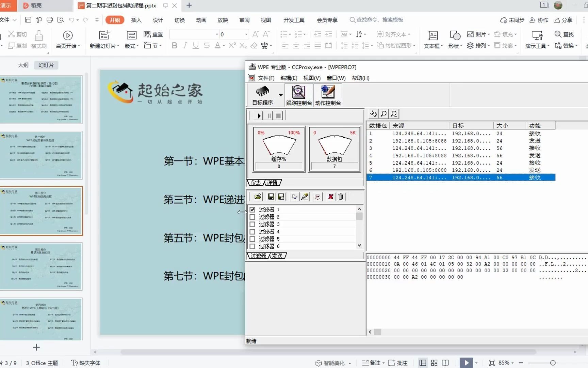Switch to 发送 tab in filter panel
The height and width of the screenshot is (368, 588).
click(x=277, y=256)
